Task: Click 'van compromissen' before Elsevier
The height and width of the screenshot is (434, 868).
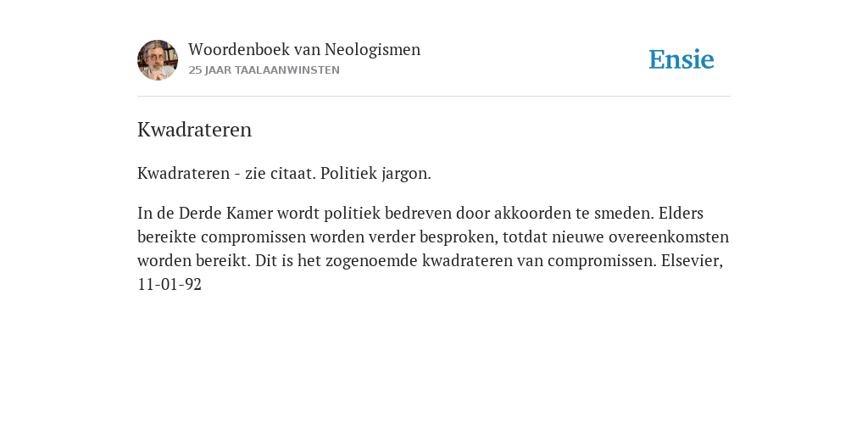Action: pyautogui.click(x=587, y=261)
